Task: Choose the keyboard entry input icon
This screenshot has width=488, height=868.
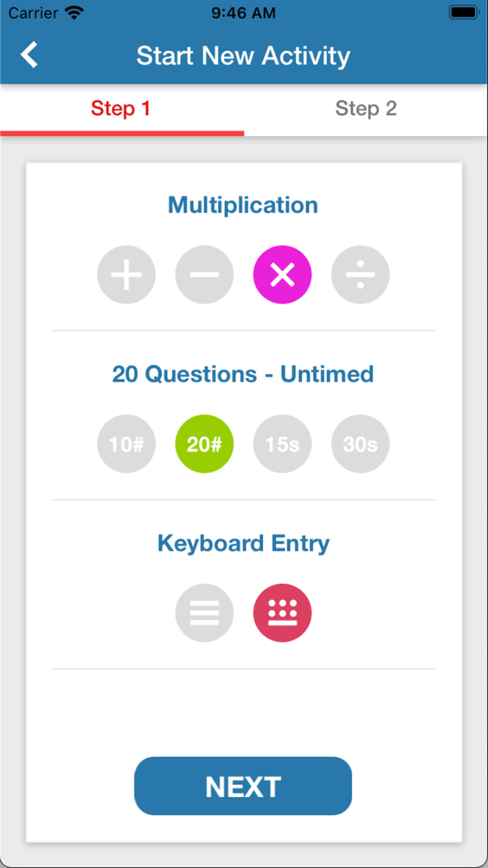Action: coord(282,613)
